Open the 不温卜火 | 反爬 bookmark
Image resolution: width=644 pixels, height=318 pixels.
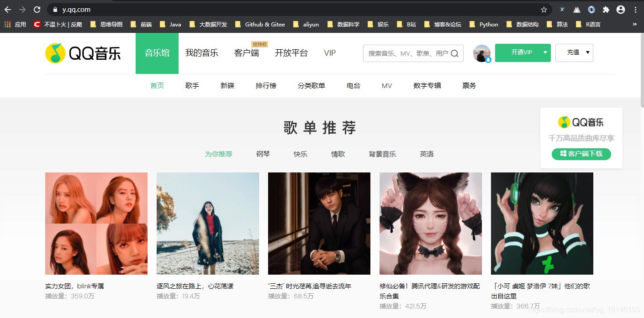tap(58, 25)
